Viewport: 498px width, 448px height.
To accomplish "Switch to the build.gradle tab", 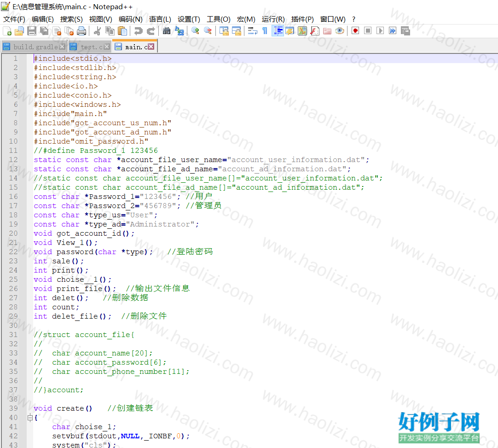I will click(x=35, y=47).
